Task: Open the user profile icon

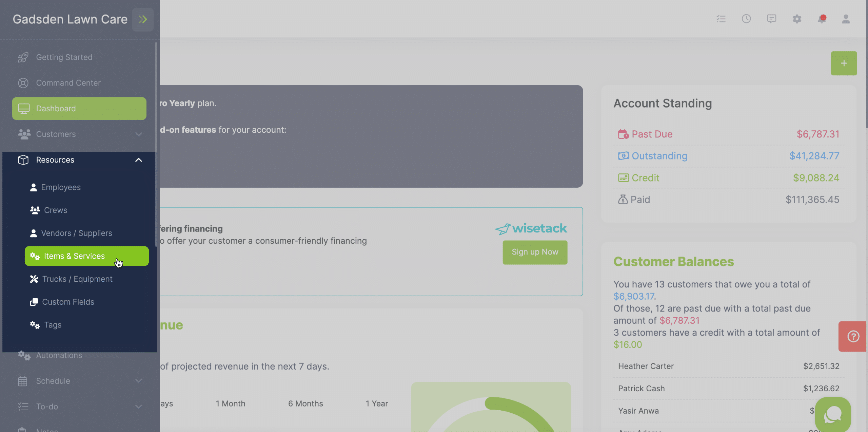Action: point(846,19)
